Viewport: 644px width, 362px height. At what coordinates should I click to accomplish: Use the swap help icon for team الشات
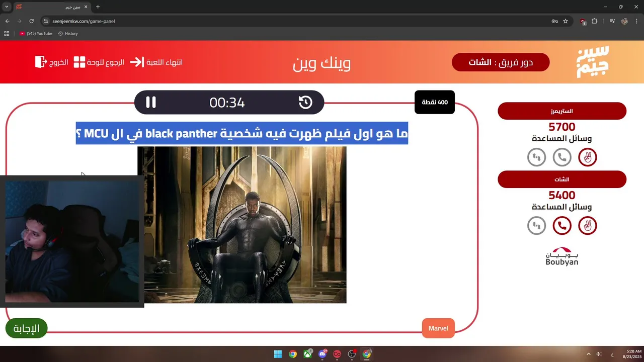click(536, 226)
